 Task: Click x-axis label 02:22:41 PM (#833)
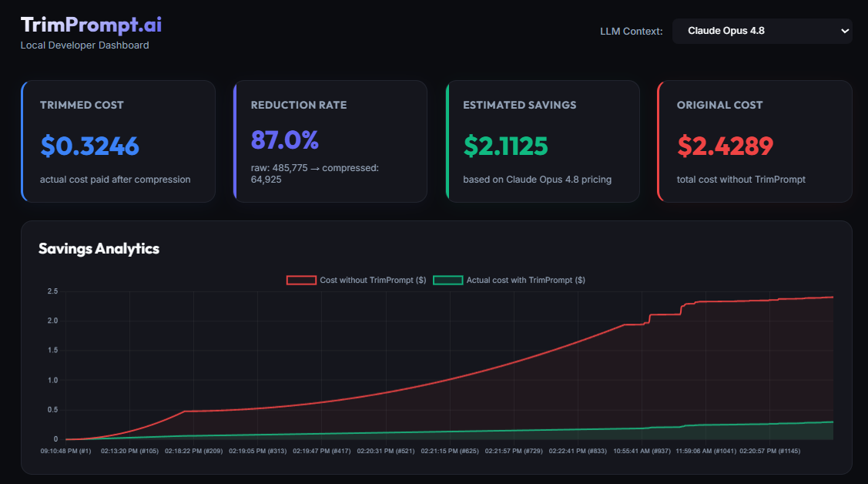pos(578,452)
